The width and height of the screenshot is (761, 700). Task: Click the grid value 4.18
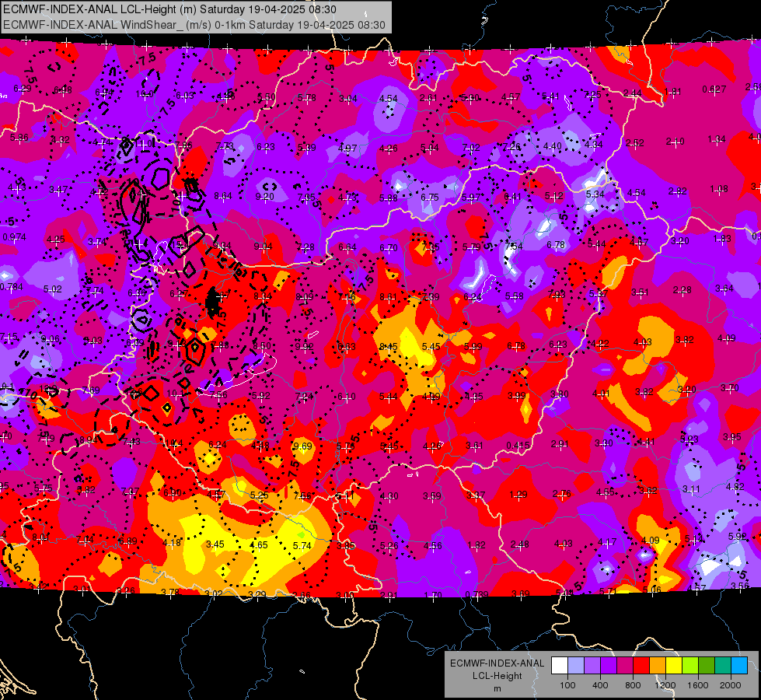(x=172, y=543)
